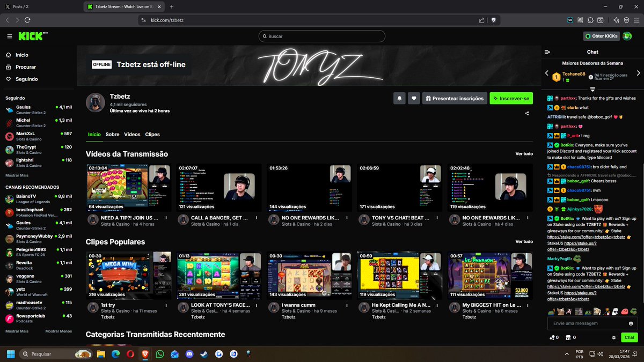Open the Brave Leo AI sparkle icon
This screenshot has height=362, width=644.
click(x=616, y=20)
